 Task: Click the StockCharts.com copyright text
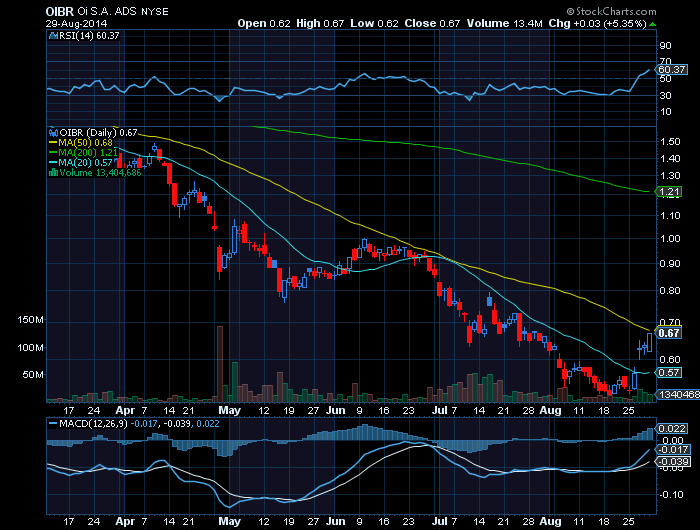tap(612, 12)
